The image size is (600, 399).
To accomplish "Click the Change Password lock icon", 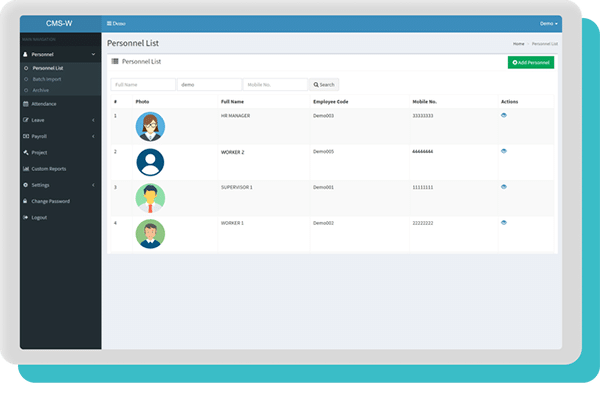I will 25,201.
